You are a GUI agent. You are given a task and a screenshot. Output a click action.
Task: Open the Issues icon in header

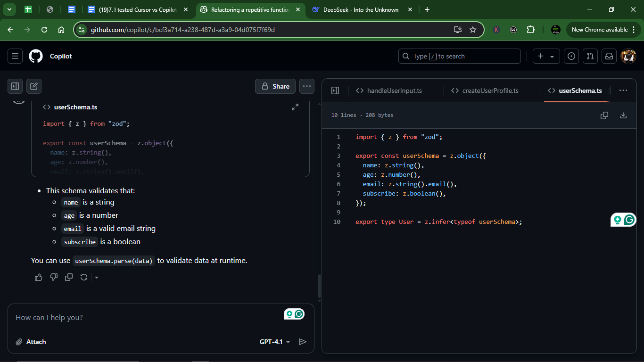[571, 56]
